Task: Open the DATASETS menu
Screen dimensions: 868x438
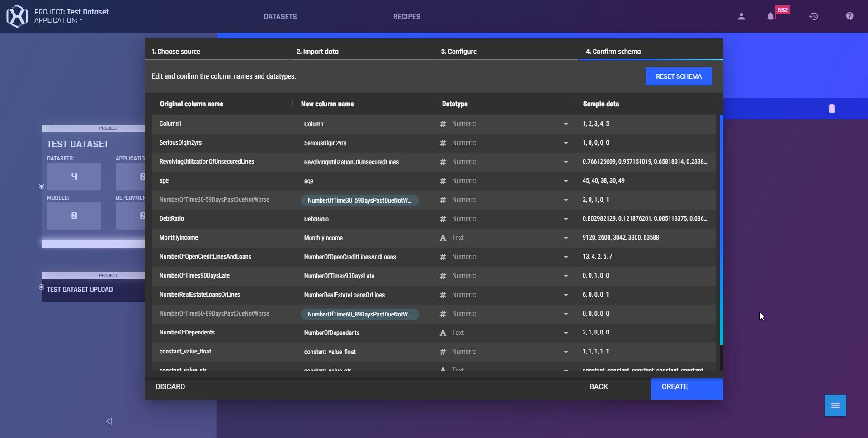Action: click(280, 16)
